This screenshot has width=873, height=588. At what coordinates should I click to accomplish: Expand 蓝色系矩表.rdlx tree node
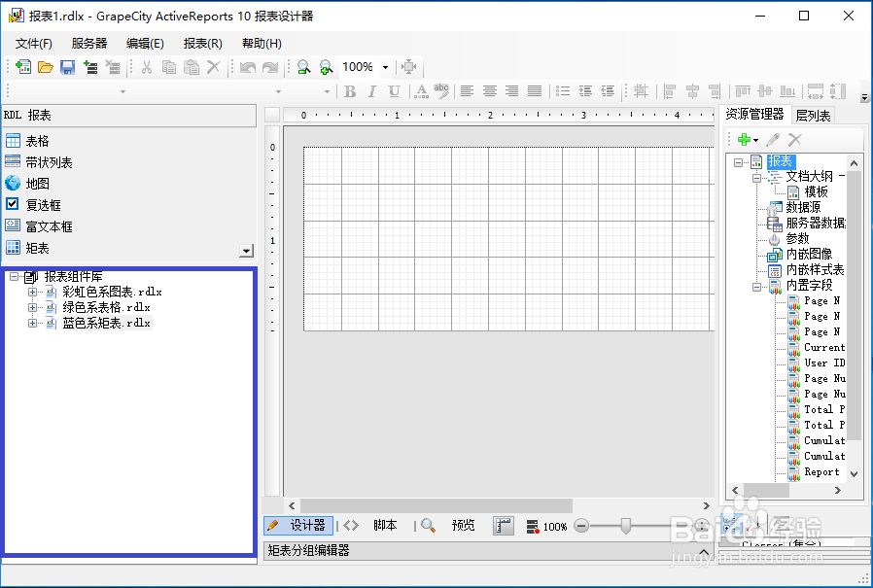pyautogui.click(x=32, y=323)
